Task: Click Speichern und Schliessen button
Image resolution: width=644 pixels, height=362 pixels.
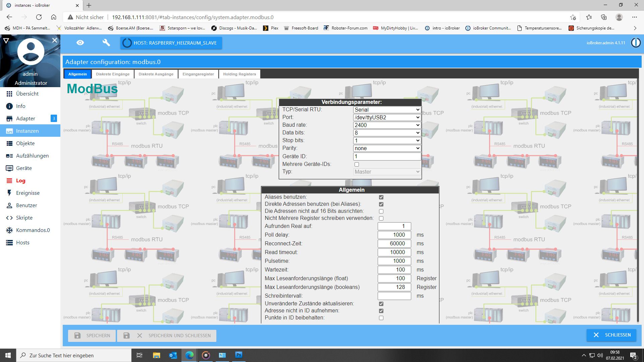Action: pos(167,336)
